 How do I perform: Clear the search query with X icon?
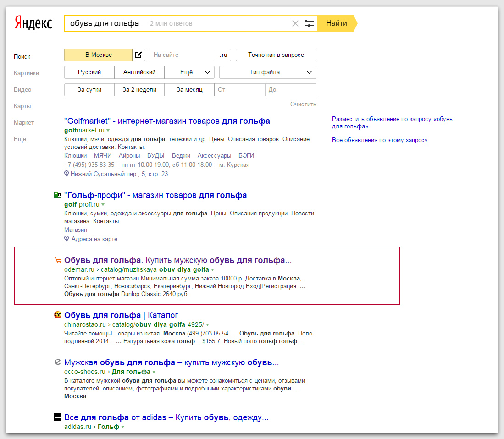tap(295, 23)
